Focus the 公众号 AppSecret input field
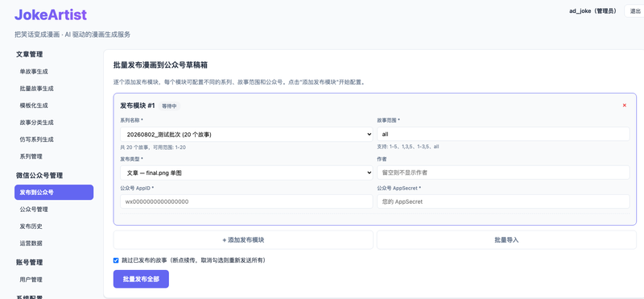Viewport: 644px width, 299px height. tap(503, 201)
